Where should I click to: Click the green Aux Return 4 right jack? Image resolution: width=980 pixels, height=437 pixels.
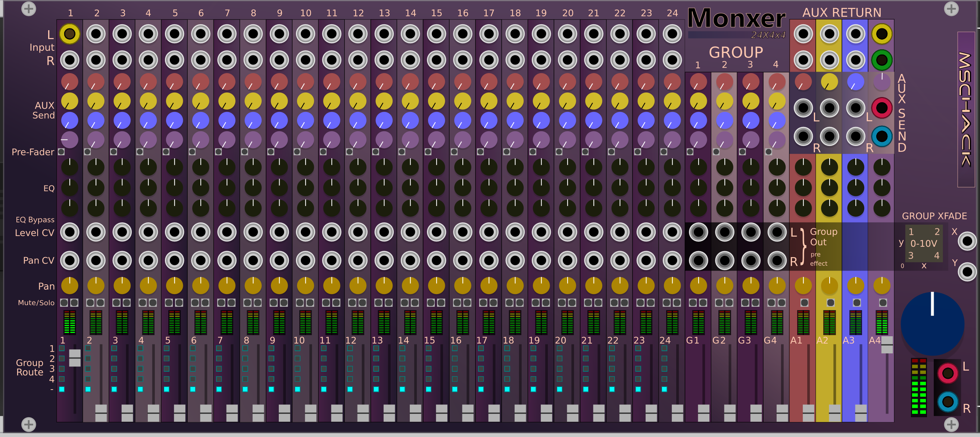pos(882,60)
